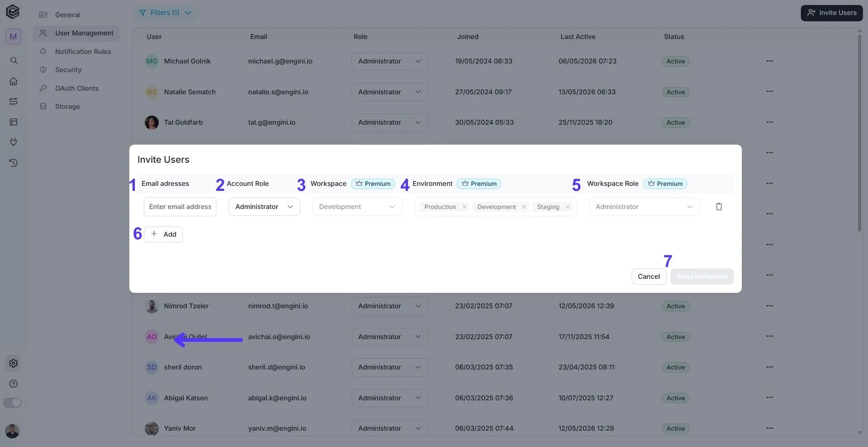Open the Workspace Development dropdown

point(357,207)
